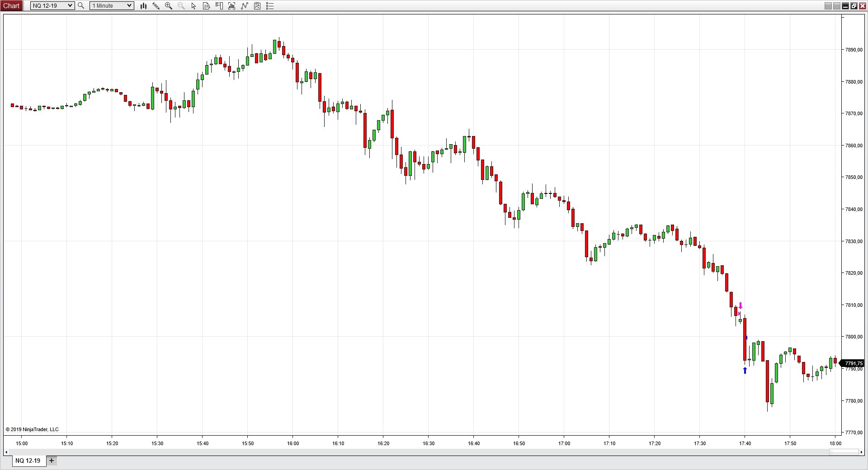The image size is (868, 470).
Task: Click the horizontal scrollbar left arrow
Action: pyautogui.click(x=6, y=452)
